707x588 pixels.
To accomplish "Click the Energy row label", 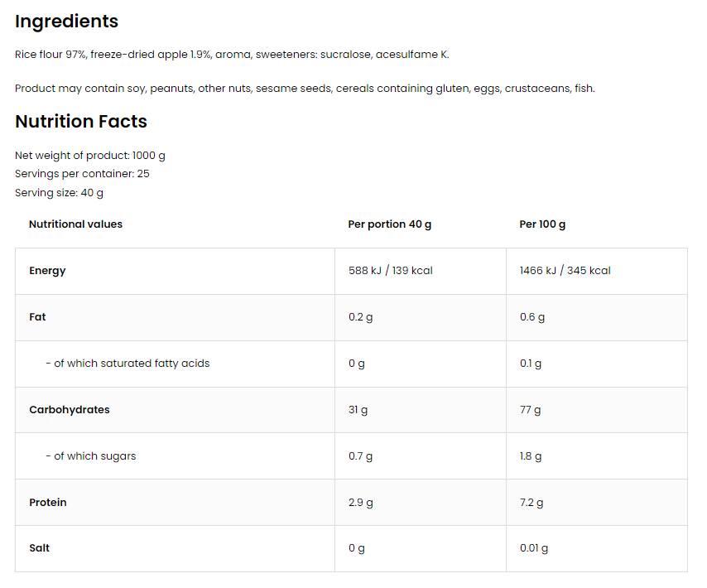I will (47, 271).
